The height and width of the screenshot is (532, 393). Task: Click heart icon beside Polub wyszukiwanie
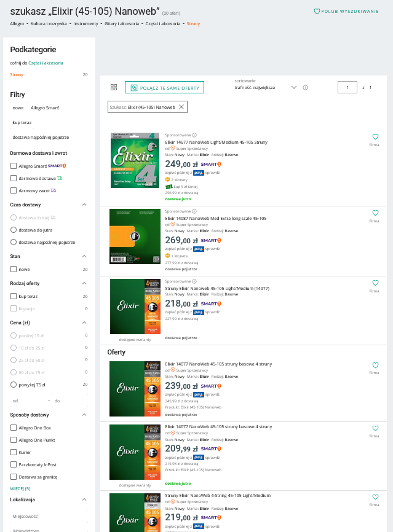click(317, 12)
